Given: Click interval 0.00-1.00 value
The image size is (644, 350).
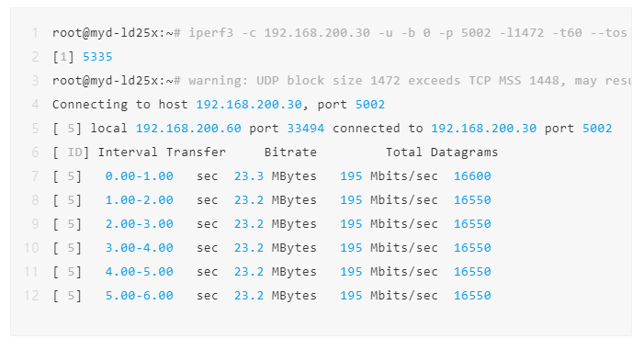Looking at the screenshot, I should tap(140, 175).
